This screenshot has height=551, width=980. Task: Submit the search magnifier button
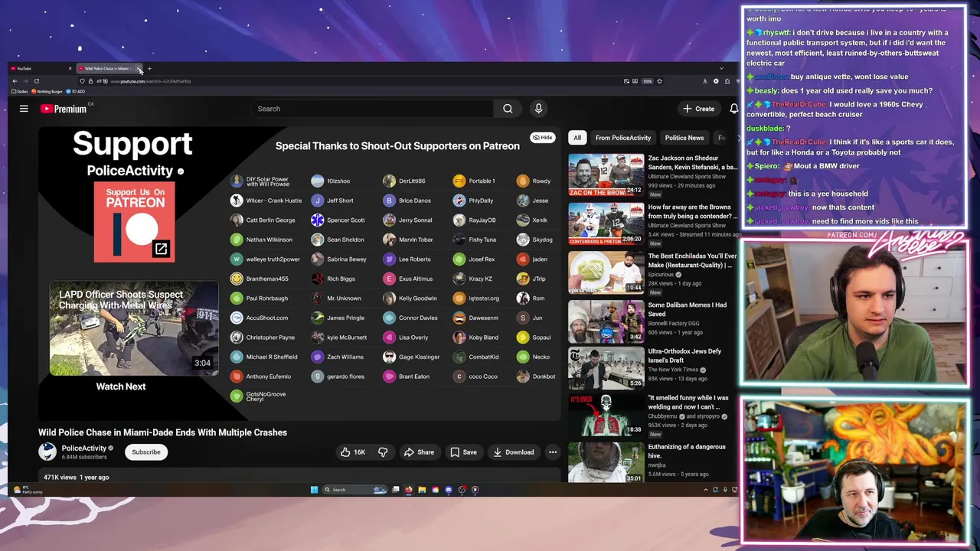pos(508,109)
